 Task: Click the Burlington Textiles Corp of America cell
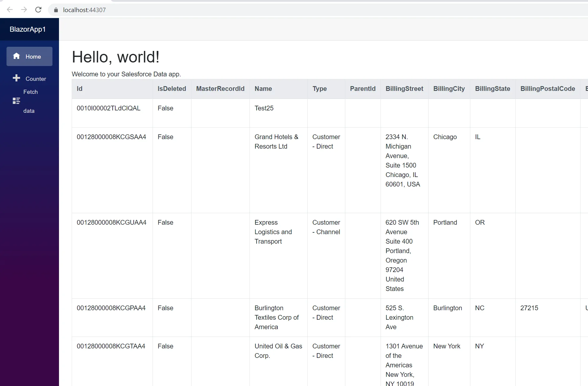(277, 317)
